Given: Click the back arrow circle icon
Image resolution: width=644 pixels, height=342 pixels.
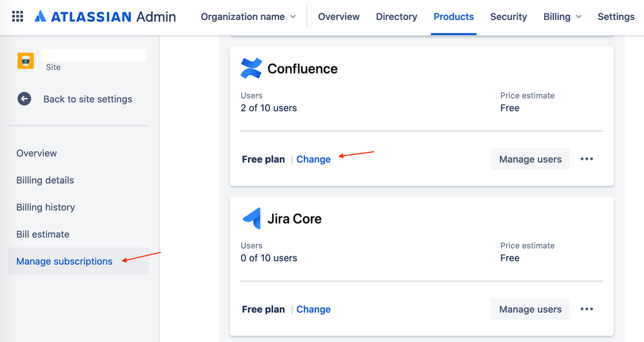Looking at the screenshot, I should (x=24, y=99).
